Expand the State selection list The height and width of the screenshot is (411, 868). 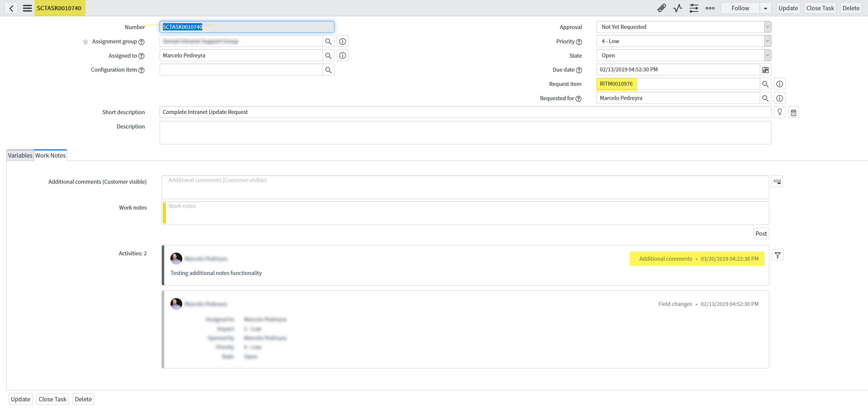(x=767, y=55)
